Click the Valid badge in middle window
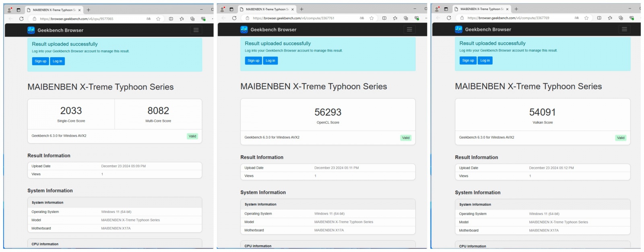Screen dimensions: 644x252 tap(406, 138)
